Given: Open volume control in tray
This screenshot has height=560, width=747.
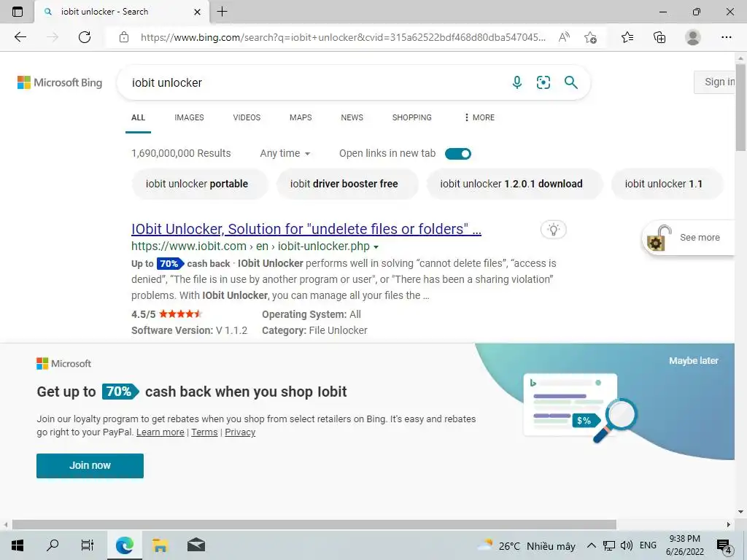Looking at the screenshot, I should [627, 545].
